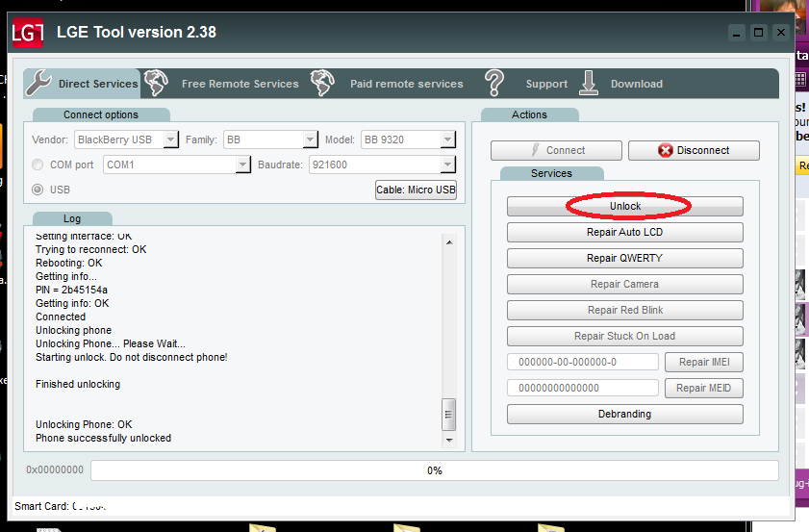Click the question mark Support icon
The height and width of the screenshot is (532, 809).
point(494,83)
